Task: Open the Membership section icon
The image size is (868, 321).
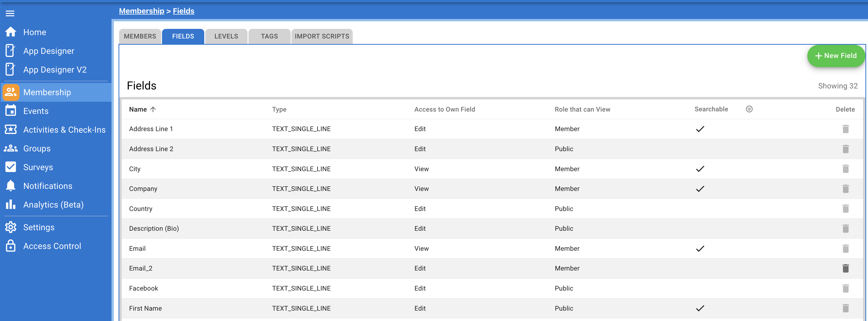Action: click(10, 92)
